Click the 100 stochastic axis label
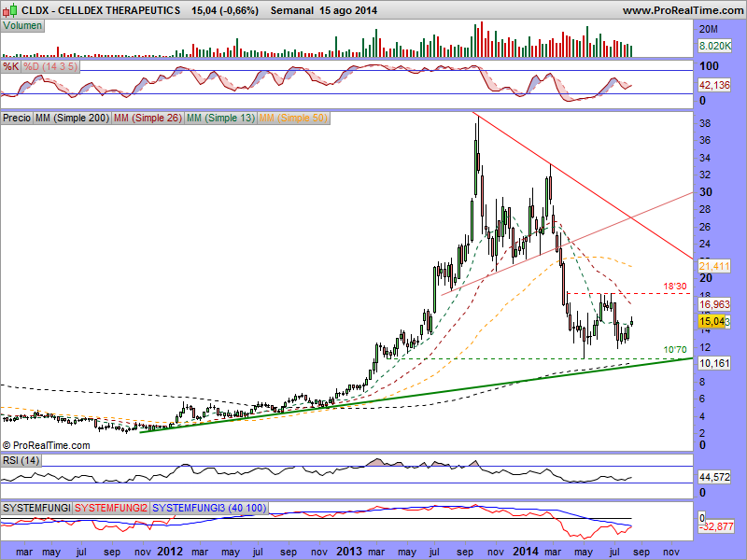 pyautogui.click(x=709, y=66)
